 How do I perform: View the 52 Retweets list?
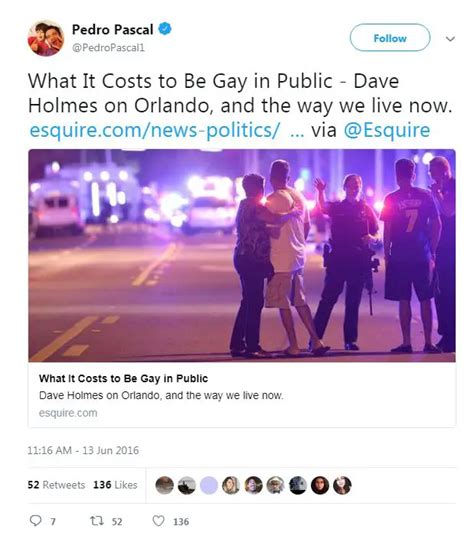coord(56,485)
